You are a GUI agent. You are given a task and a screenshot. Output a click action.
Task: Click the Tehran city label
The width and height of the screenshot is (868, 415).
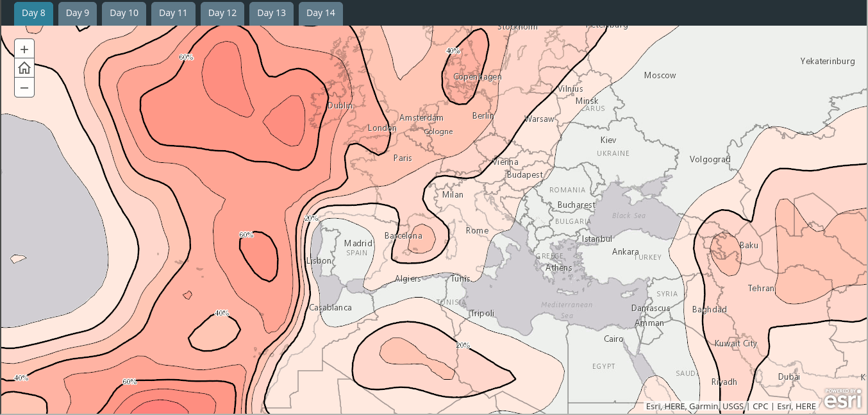[761, 288]
